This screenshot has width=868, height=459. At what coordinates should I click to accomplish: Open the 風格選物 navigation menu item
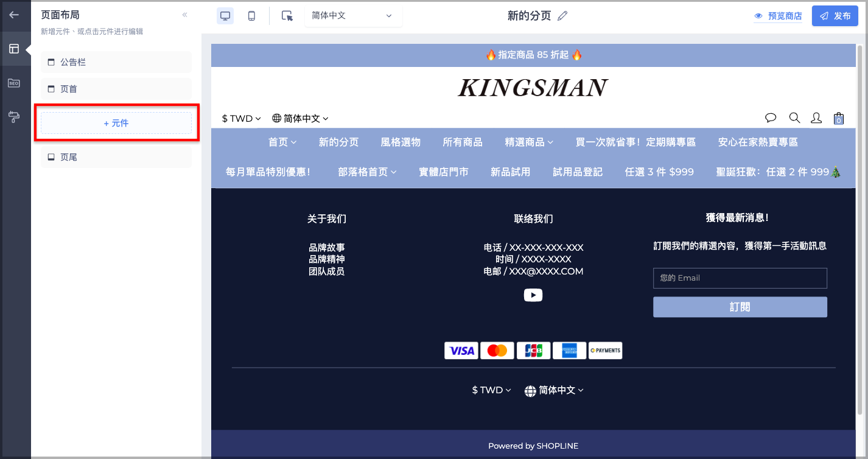pos(401,142)
